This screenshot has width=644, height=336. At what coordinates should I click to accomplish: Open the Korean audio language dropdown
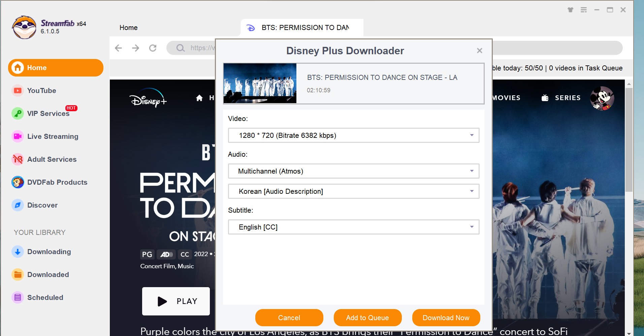coord(354,191)
